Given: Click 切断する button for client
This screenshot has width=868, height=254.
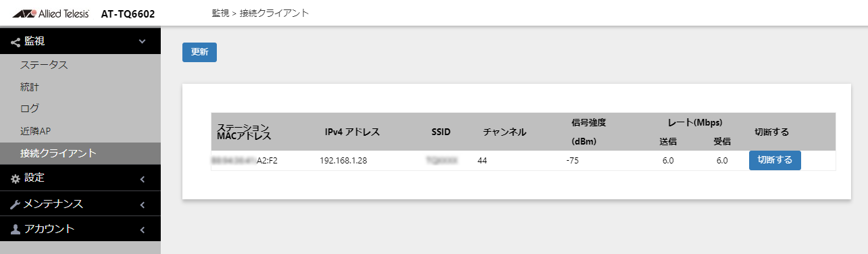Looking at the screenshot, I should click(x=775, y=160).
